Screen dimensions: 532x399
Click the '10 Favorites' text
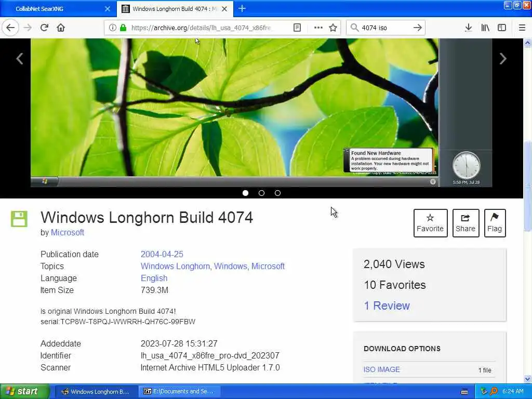point(395,285)
